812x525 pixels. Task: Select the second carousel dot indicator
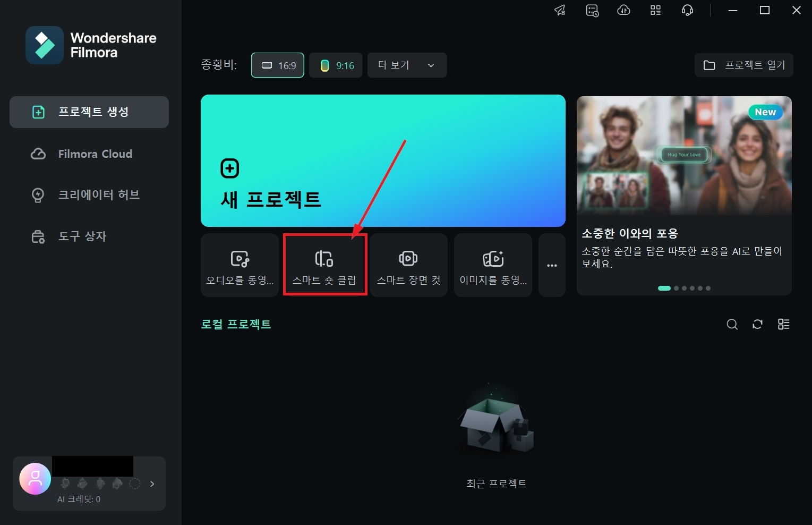(676, 289)
